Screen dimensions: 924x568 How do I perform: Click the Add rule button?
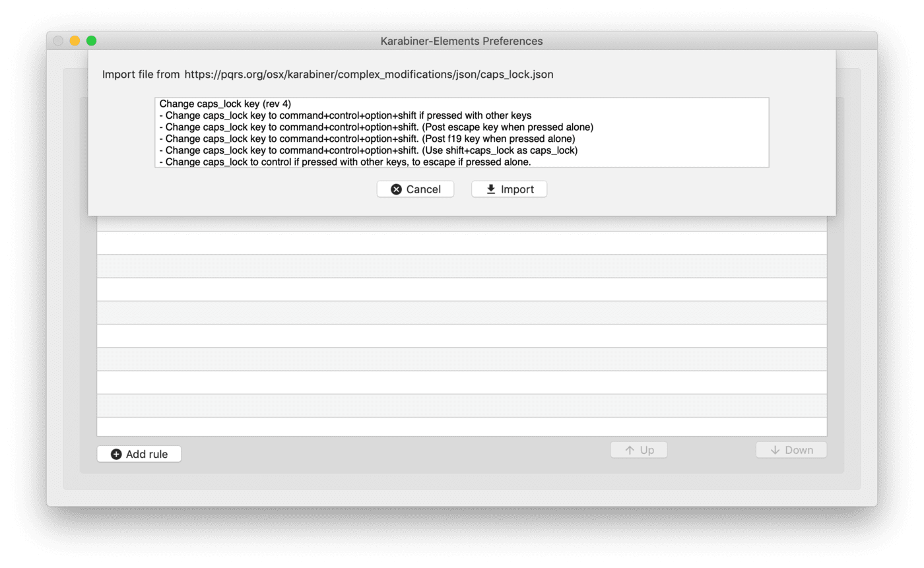coord(139,454)
